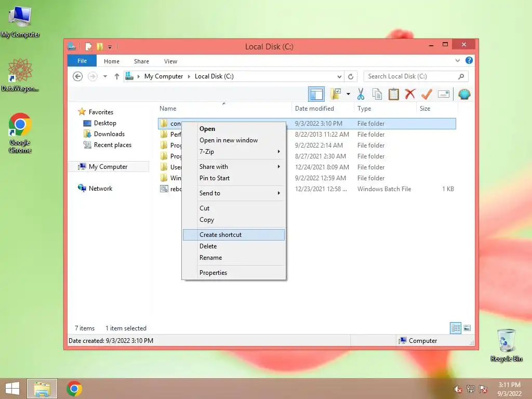Click the folder view options toolbar icon
The height and width of the screenshot is (399, 532).
tap(336, 94)
